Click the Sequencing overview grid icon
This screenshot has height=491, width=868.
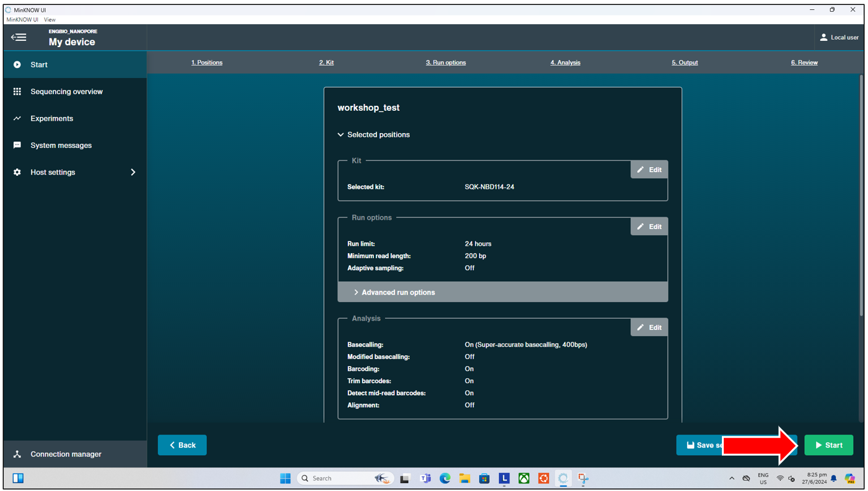click(17, 92)
